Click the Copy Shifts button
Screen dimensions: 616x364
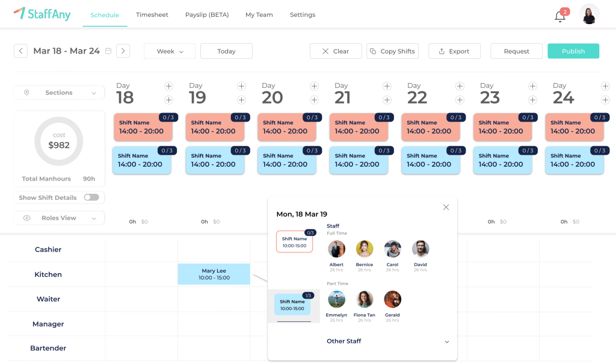(x=392, y=51)
